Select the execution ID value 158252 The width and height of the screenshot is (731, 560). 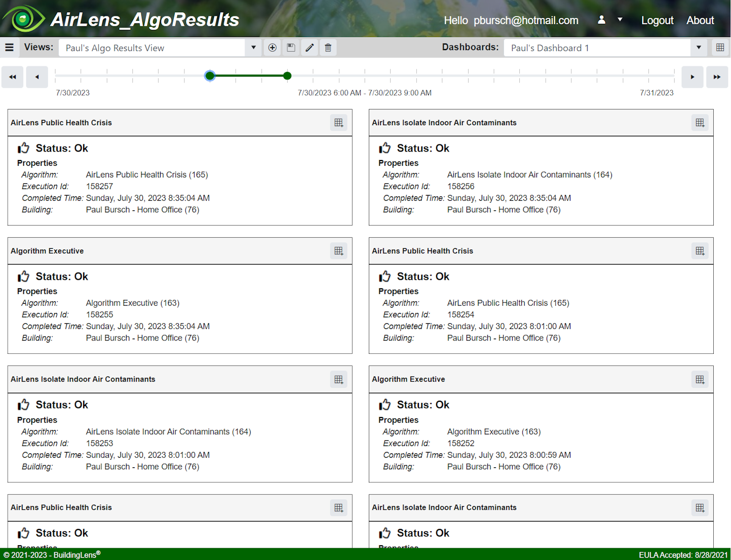pos(460,443)
